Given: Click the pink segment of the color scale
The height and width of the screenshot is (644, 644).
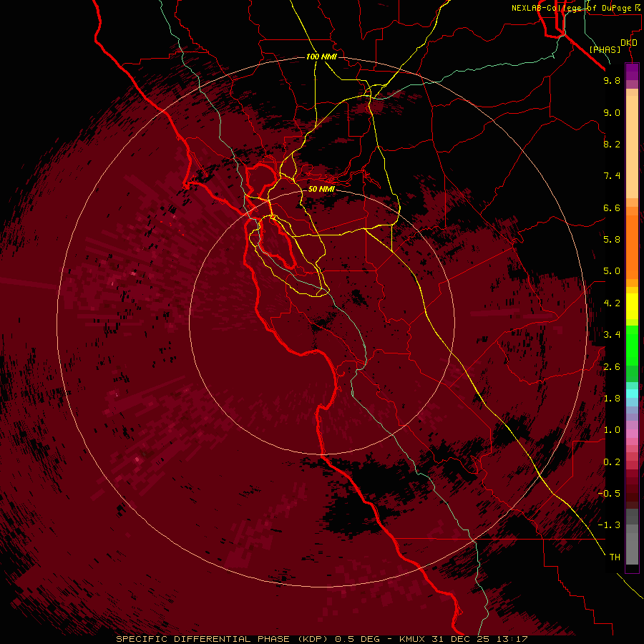Looking at the screenshot, I should pos(632,434).
